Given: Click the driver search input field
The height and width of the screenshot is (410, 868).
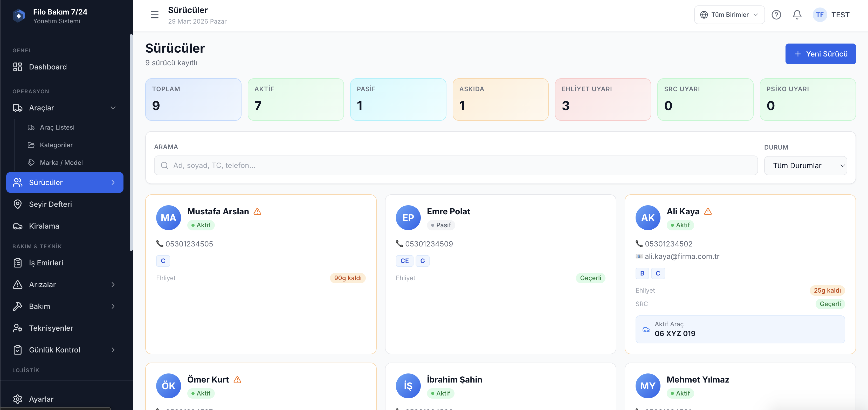Looking at the screenshot, I should 456,165.
